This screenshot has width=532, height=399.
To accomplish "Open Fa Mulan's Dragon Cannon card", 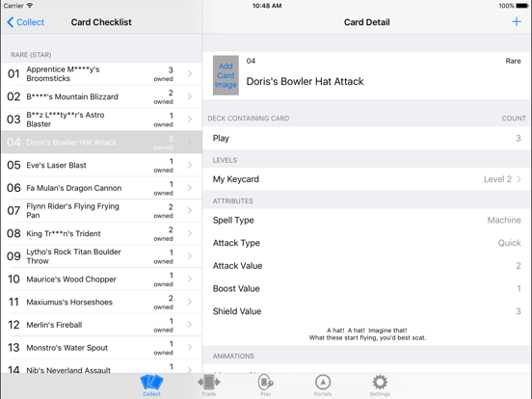I will [102, 188].
